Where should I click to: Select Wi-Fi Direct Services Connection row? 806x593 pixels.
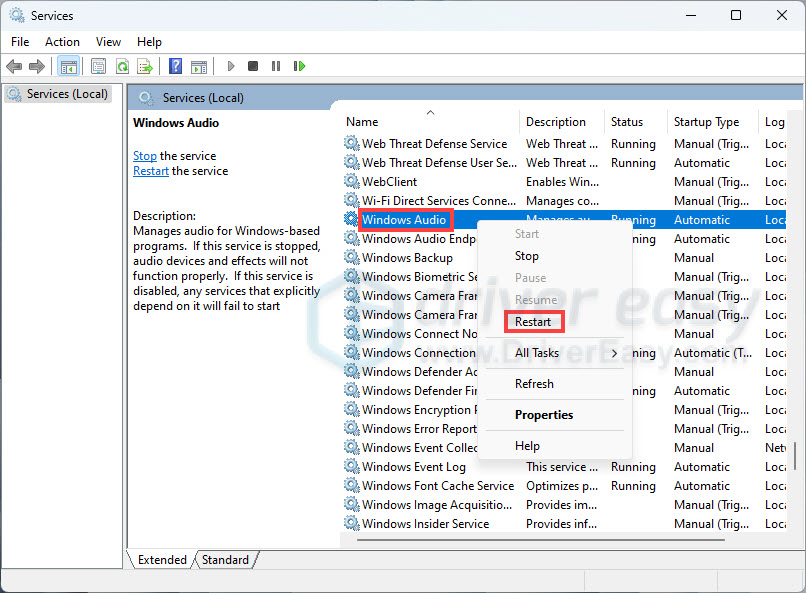click(564, 201)
